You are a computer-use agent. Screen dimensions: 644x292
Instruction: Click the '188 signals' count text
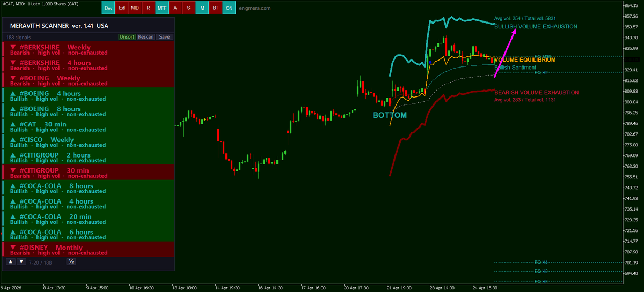pos(18,38)
